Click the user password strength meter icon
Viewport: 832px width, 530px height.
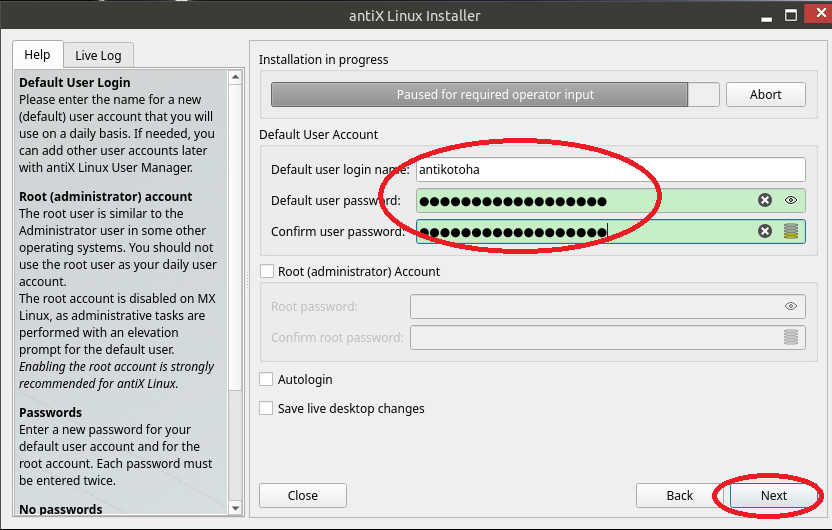tap(791, 232)
